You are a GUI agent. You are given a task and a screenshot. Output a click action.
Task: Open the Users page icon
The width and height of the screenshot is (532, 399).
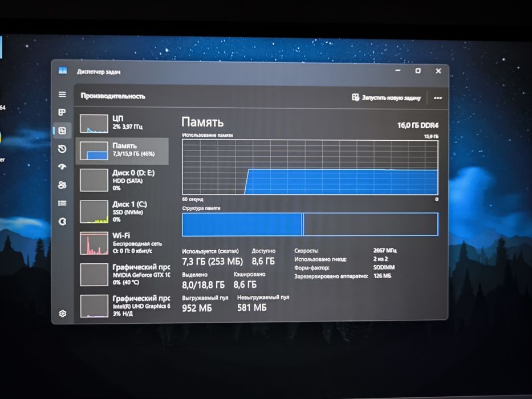(62, 185)
